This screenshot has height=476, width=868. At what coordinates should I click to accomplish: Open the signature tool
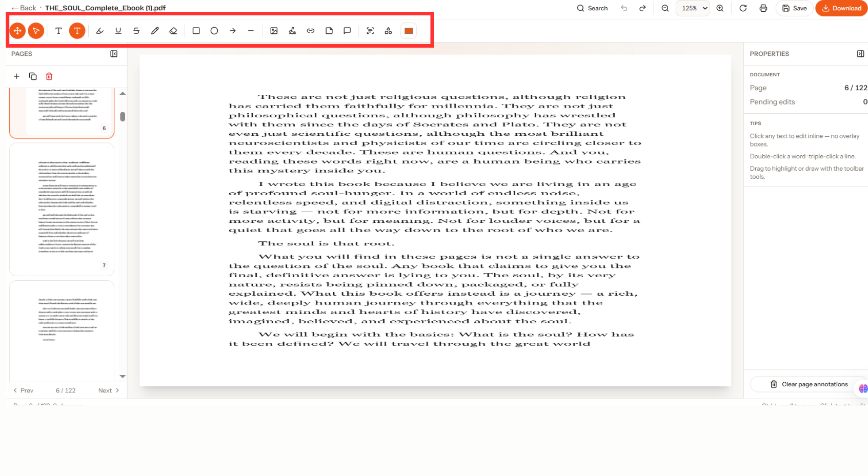pyautogui.click(x=292, y=31)
